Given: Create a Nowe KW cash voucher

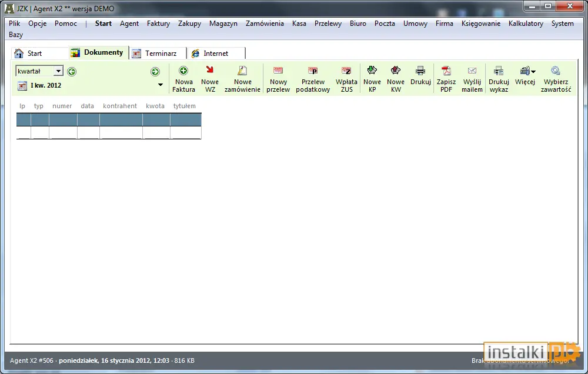Looking at the screenshot, I should [396, 79].
